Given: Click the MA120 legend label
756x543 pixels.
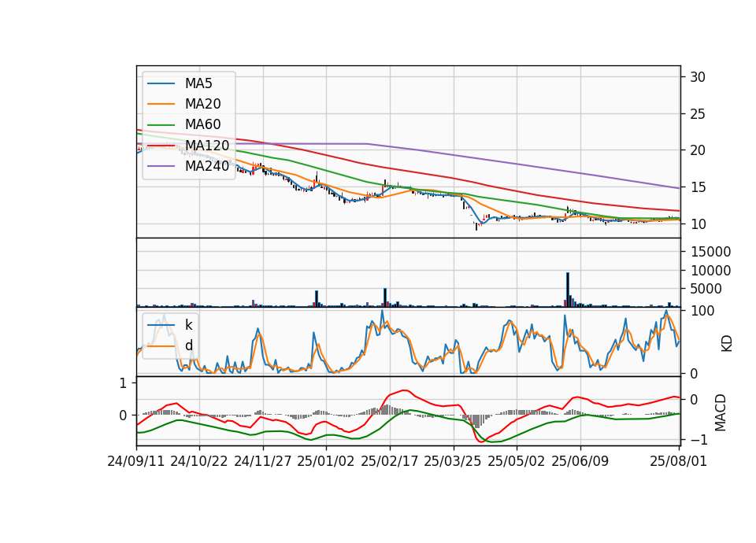Looking at the screenshot, I should 207,146.
